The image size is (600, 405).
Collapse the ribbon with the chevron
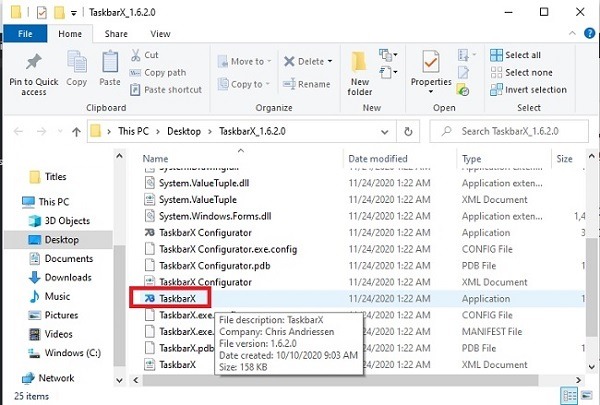[x=572, y=34]
